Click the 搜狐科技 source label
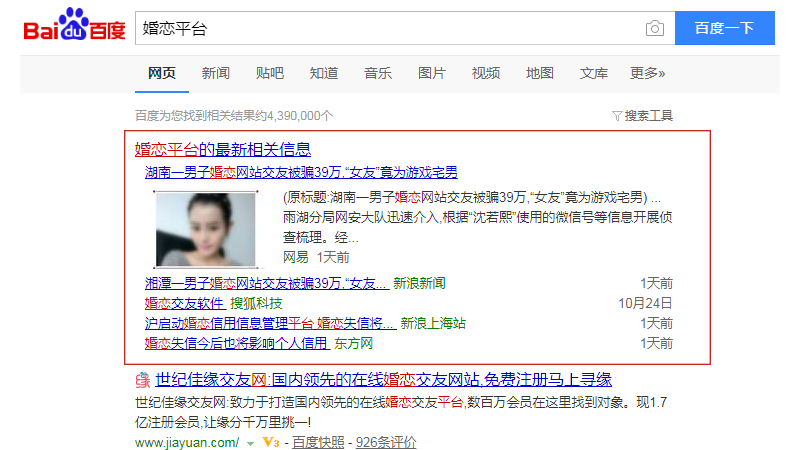 coord(256,304)
